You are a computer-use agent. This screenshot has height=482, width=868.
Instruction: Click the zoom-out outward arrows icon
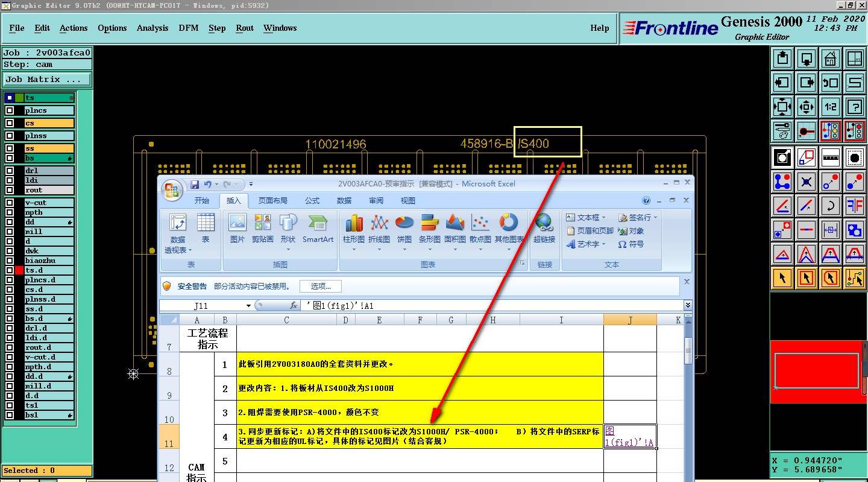pyautogui.click(x=782, y=107)
